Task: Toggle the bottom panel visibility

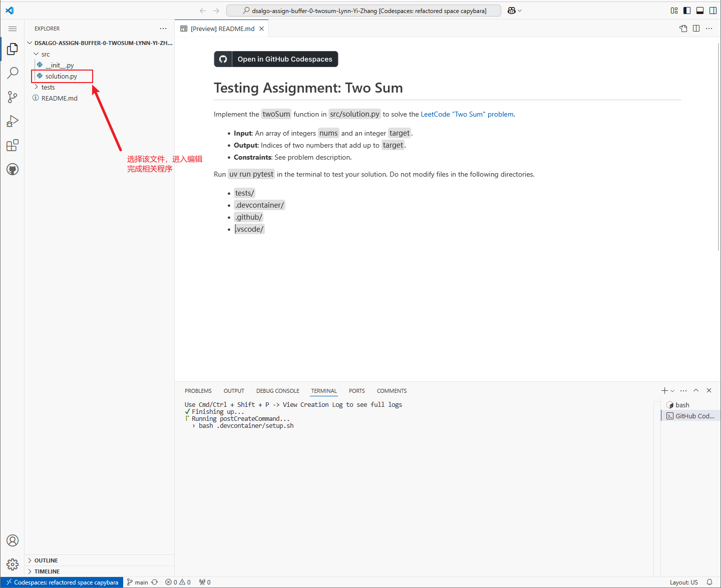Action: (700, 11)
